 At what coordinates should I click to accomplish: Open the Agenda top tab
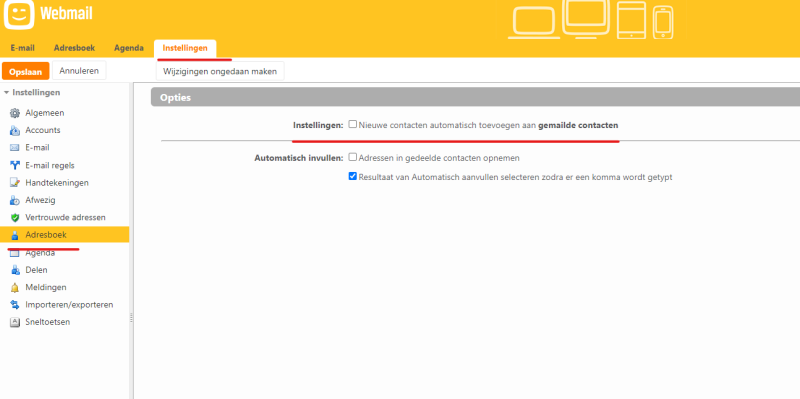point(129,48)
